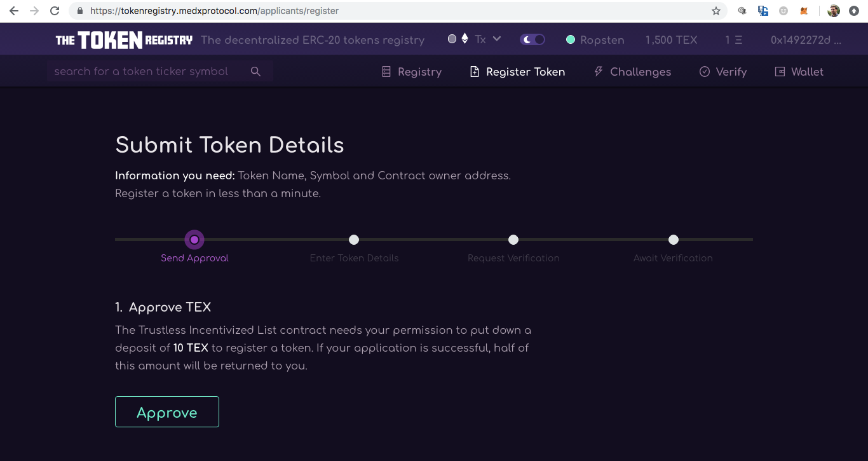Screen dimensions: 868x461
Task: Toggle the dark mode moon switch
Action: pyautogui.click(x=532, y=39)
